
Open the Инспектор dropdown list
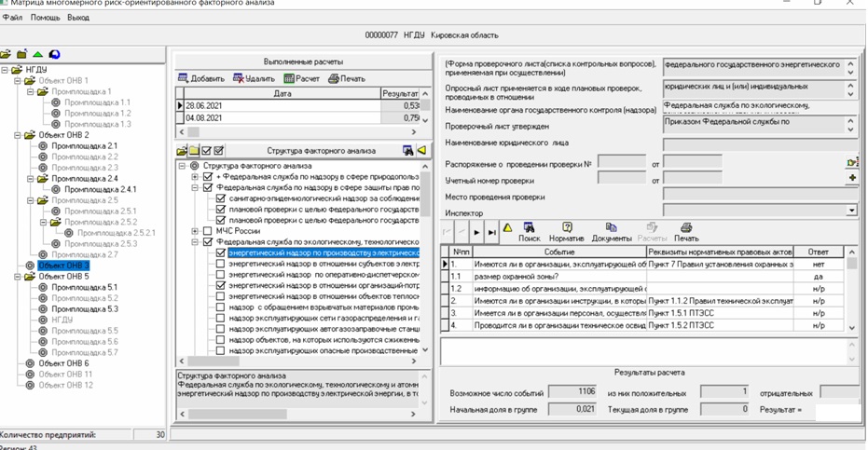click(x=850, y=211)
